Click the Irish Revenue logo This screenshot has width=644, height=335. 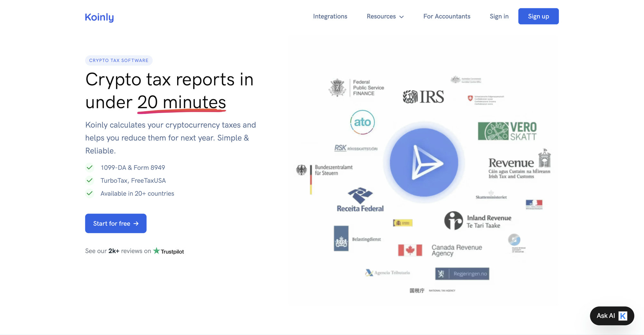pos(519,164)
